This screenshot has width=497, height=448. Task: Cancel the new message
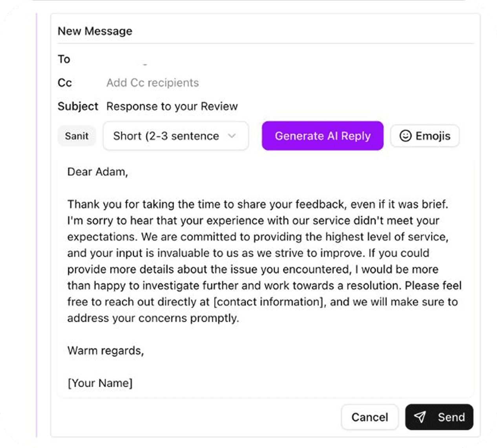click(x=369, y=417)
